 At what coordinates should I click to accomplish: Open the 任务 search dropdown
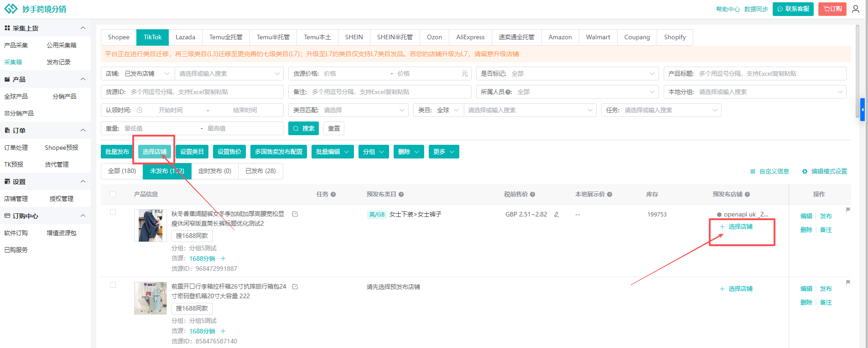pos(661,110)
